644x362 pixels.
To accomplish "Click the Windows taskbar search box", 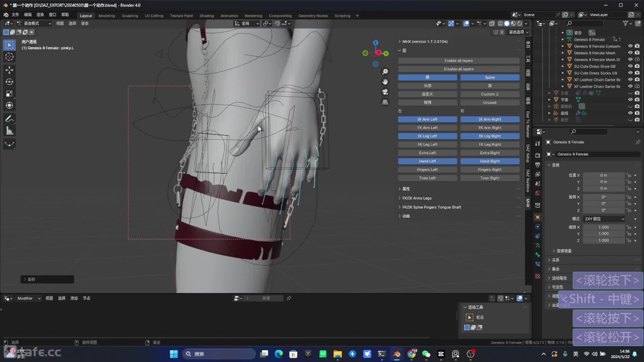I will click(219, 354).
